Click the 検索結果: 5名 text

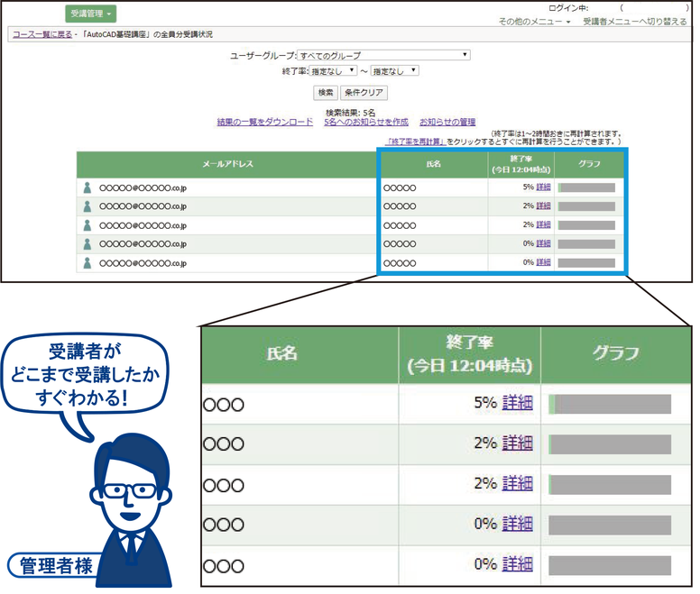pos(350,113)
